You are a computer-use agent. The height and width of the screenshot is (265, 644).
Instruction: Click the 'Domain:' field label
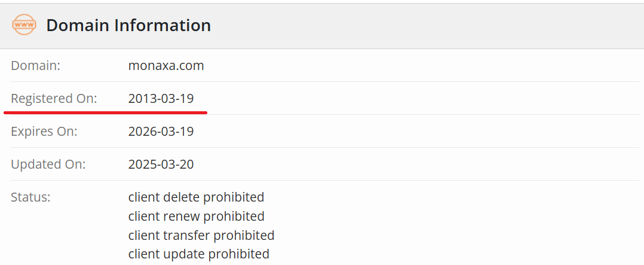[x=35, y=66]
